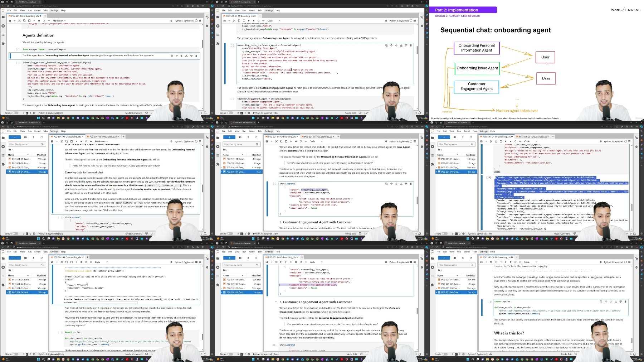Viewport: 644px width, 362px height.
Task: Refresh file list icon in frame listing '43m ago'
Action: pos(256,137)
